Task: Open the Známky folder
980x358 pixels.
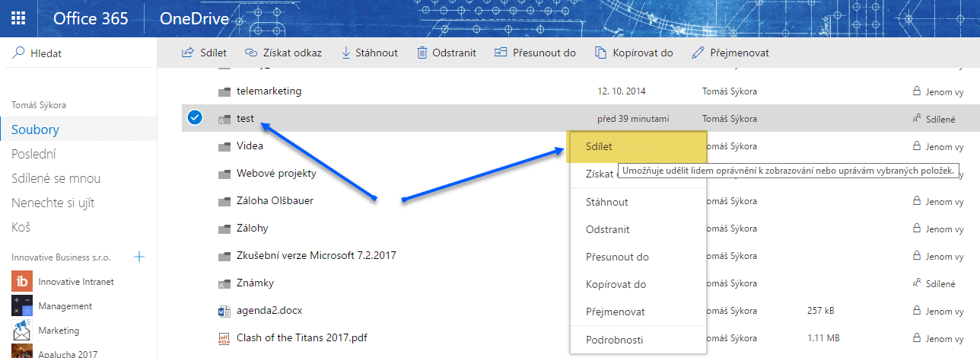Action: click(255, 283)
